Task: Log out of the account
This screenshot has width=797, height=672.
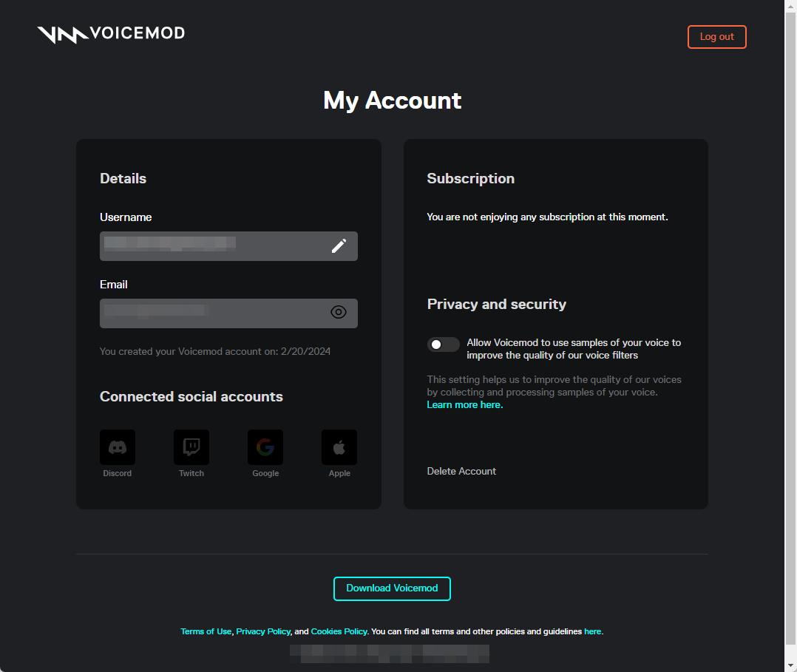Action: 716,37
